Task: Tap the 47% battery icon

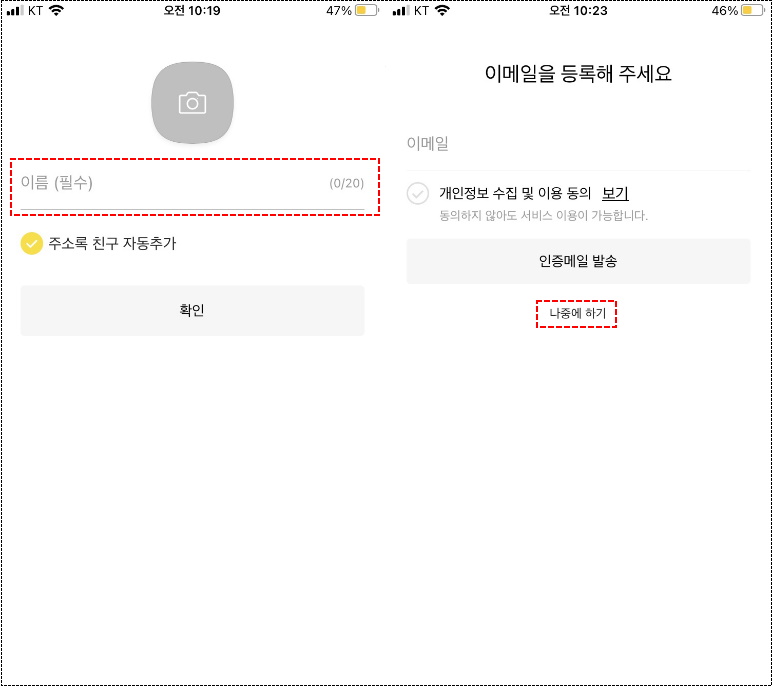Action: pyautogui.click(x=367, y=10)
